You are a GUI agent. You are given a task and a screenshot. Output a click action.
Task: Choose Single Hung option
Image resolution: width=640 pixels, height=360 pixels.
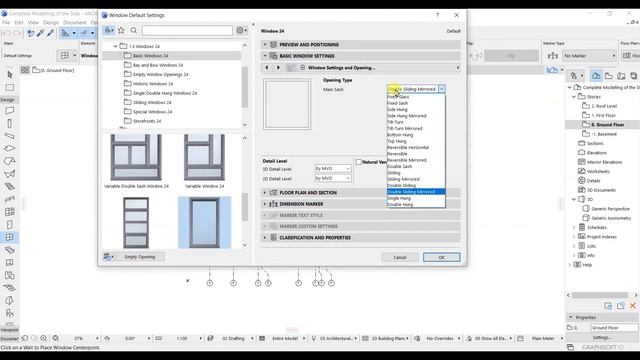click(416, 198)
